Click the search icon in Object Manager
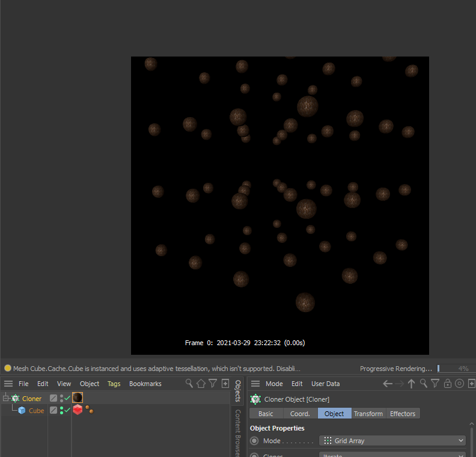The width and height of the screenshot is (476, 457). click(x=189, y=384)
